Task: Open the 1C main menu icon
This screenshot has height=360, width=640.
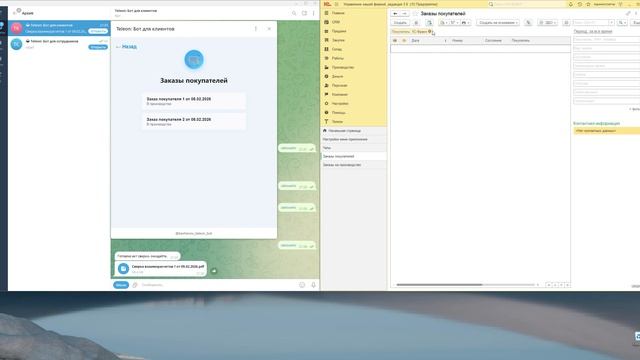Action: click(336, 4)
